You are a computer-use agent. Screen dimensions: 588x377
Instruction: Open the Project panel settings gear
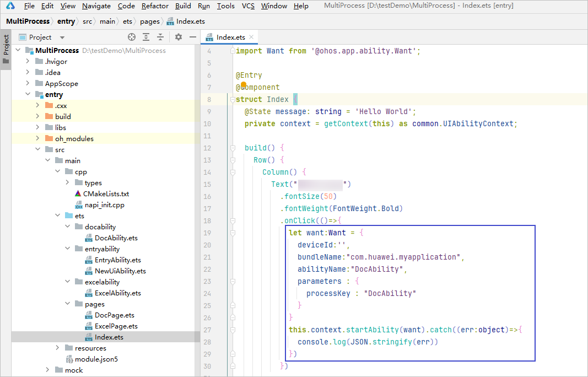click(x=178, y=37)
